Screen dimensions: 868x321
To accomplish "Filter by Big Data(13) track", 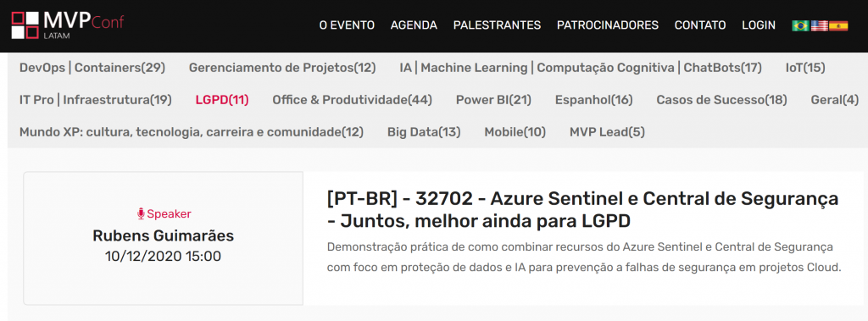I will point(424,132).
